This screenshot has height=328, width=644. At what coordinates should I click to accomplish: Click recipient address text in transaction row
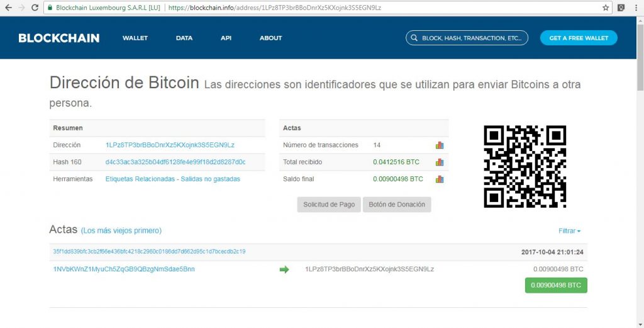coord(370,269)
